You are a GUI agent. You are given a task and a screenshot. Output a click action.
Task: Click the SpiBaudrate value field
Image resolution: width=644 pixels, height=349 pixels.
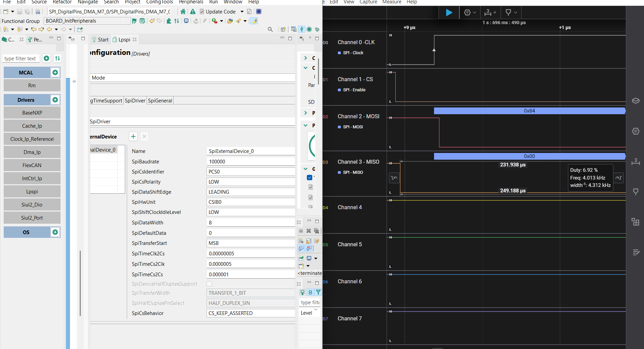pos(251,162)
